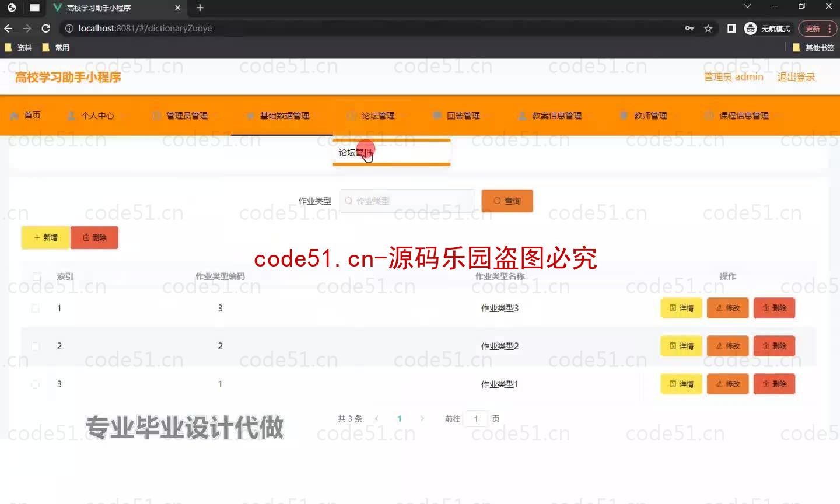The width and height of the screenshot is (840, 504).
Task: Open the 管理员管理 menu
Action: pyautogui.click(x=180, y=116)
